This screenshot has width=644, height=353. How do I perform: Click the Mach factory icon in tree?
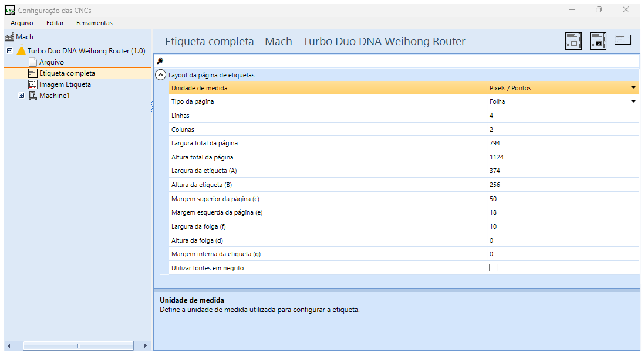9,38
